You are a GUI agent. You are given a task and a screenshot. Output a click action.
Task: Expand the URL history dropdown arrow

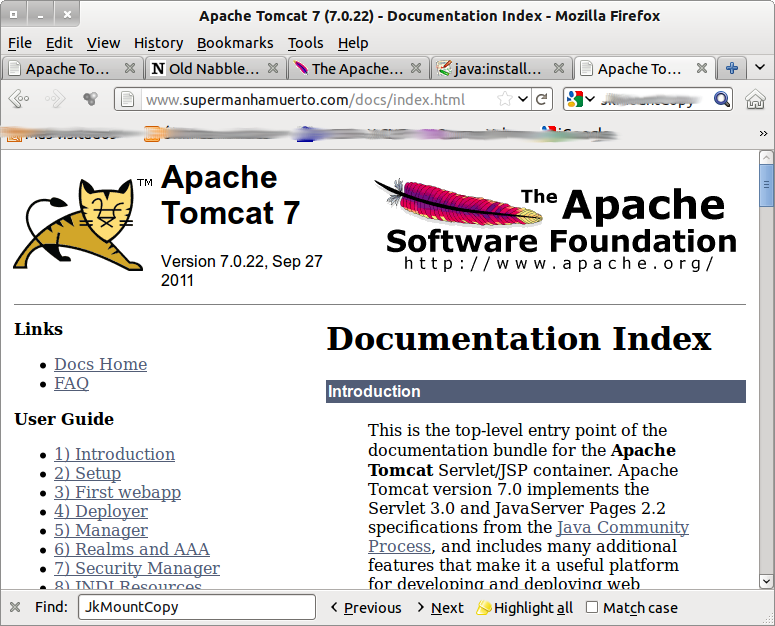coord(523,99)
